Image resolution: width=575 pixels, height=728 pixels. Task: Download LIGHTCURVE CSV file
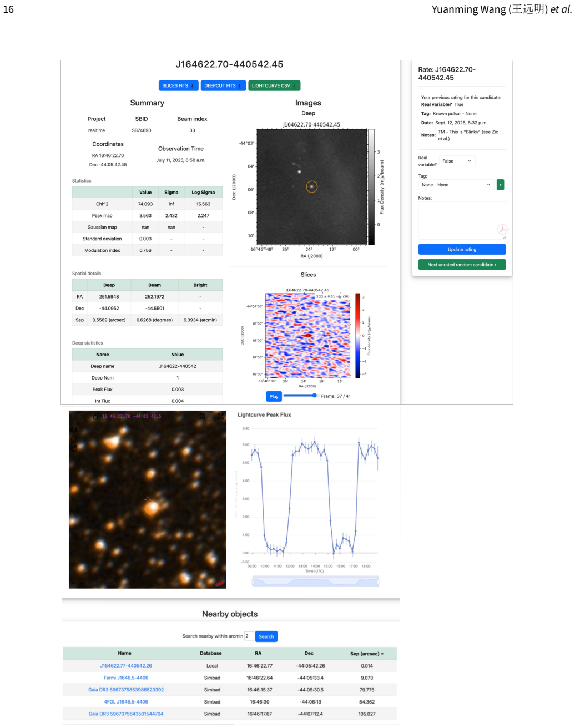pos(274,85)
